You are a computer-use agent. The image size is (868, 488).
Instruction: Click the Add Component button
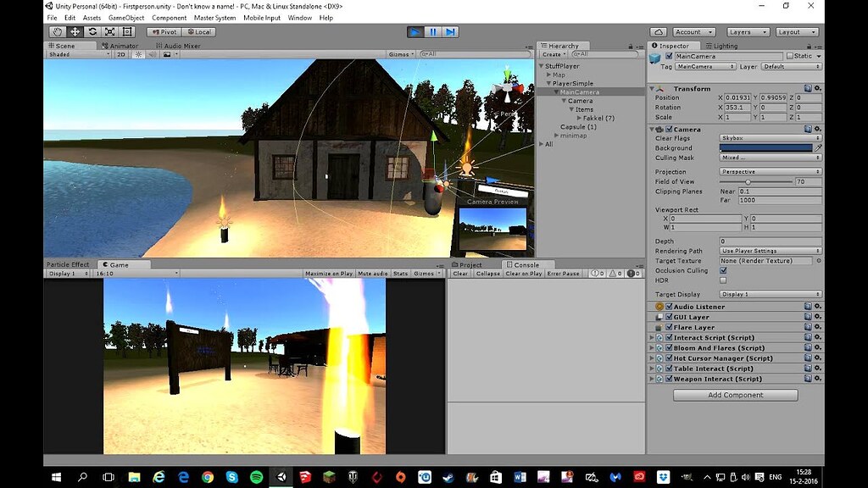(734, 395)
